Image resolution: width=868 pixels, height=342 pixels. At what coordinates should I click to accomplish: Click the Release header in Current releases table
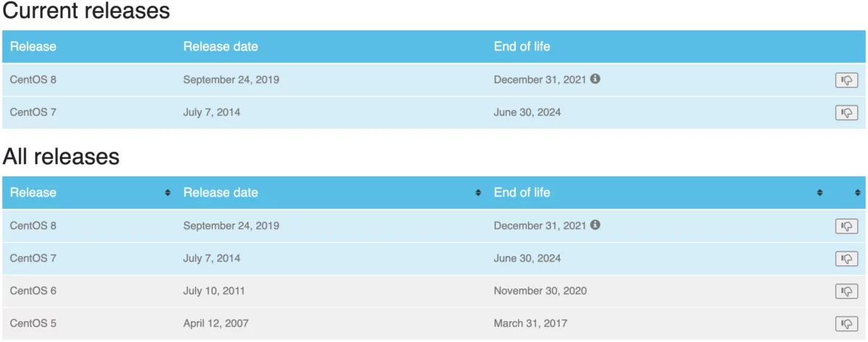33,47
